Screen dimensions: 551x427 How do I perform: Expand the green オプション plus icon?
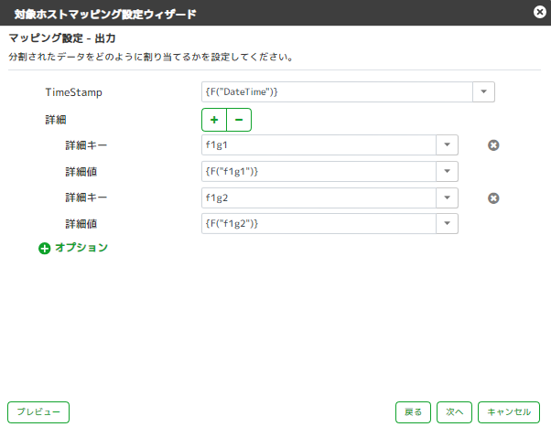click(44, 248)
